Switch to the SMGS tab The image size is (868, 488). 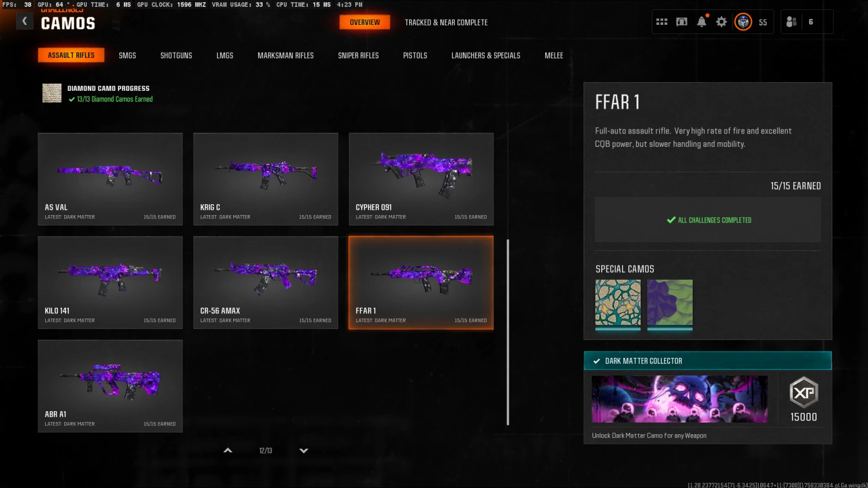(x=127, y=56)
